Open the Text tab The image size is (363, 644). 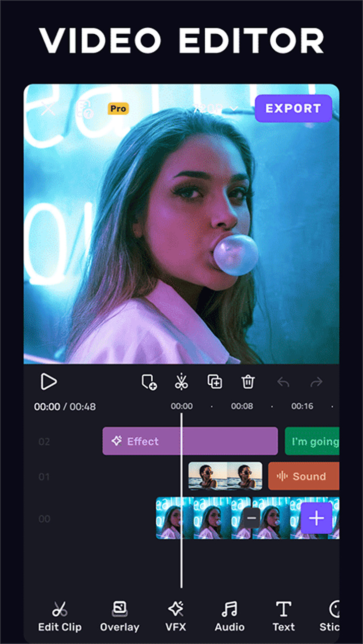click(283, 616)
